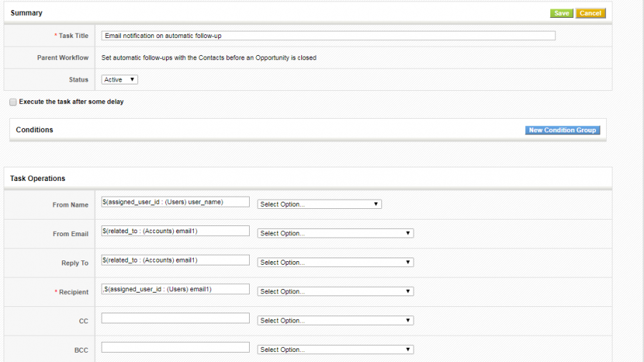Click the Recipient input field
This screenshot has height=362, width=644.
(175, 289)
